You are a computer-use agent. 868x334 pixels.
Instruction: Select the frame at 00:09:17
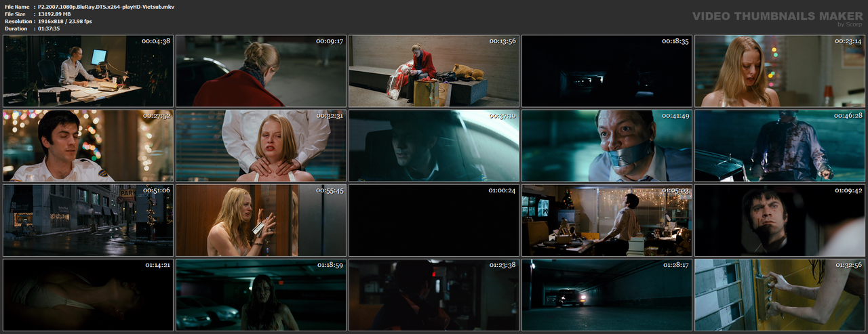pyautogui.click(x=261, y=71)
